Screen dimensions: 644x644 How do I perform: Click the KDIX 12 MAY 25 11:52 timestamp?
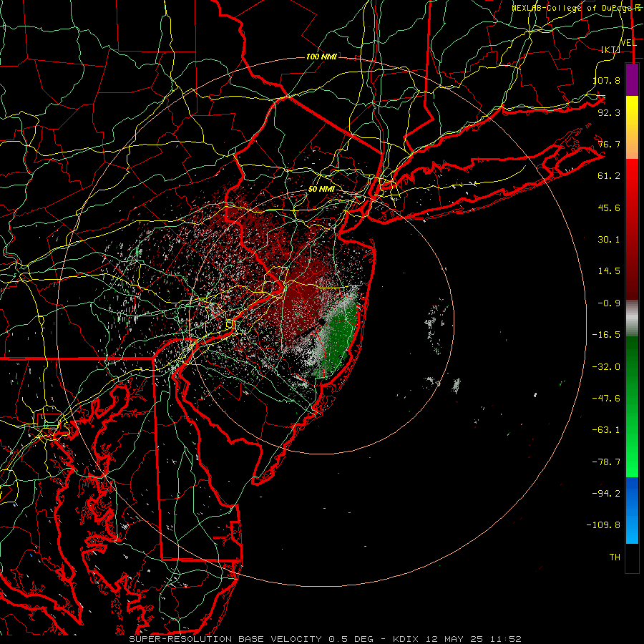457,639
